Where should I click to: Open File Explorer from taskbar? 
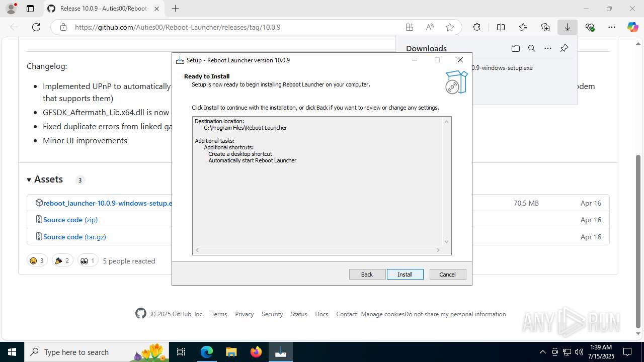click(231, 352)
